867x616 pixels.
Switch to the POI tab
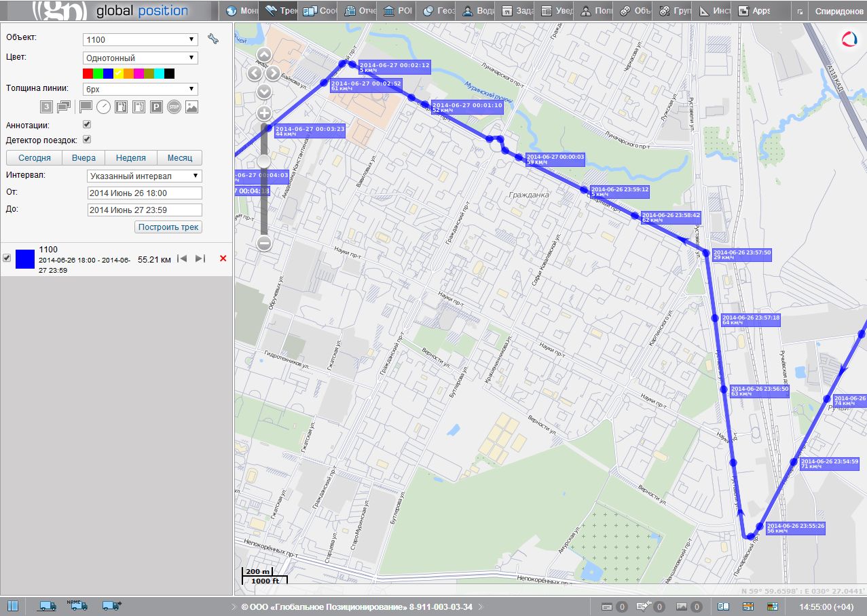pos(398,11)
